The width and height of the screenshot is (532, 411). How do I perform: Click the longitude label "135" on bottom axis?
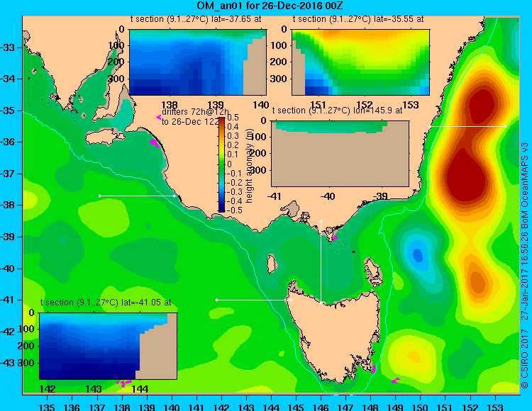coord(47,407)
